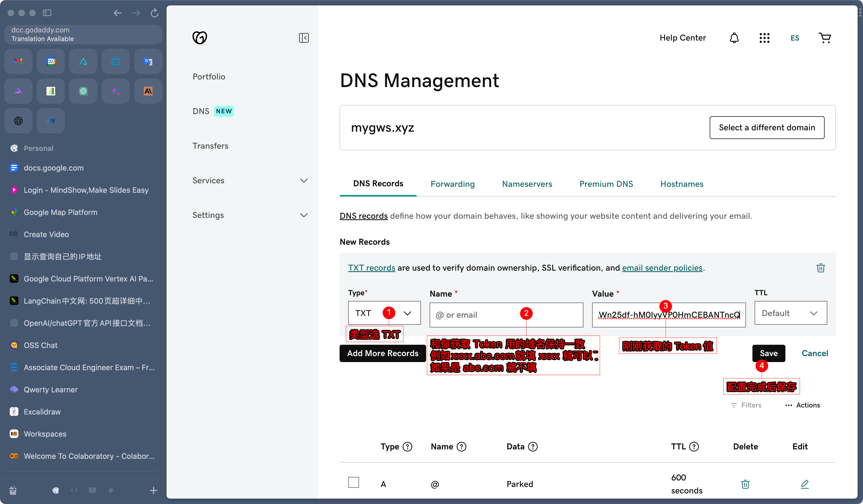Click the Save button
This screenshot has height=504, width=863.
point(769,353)
